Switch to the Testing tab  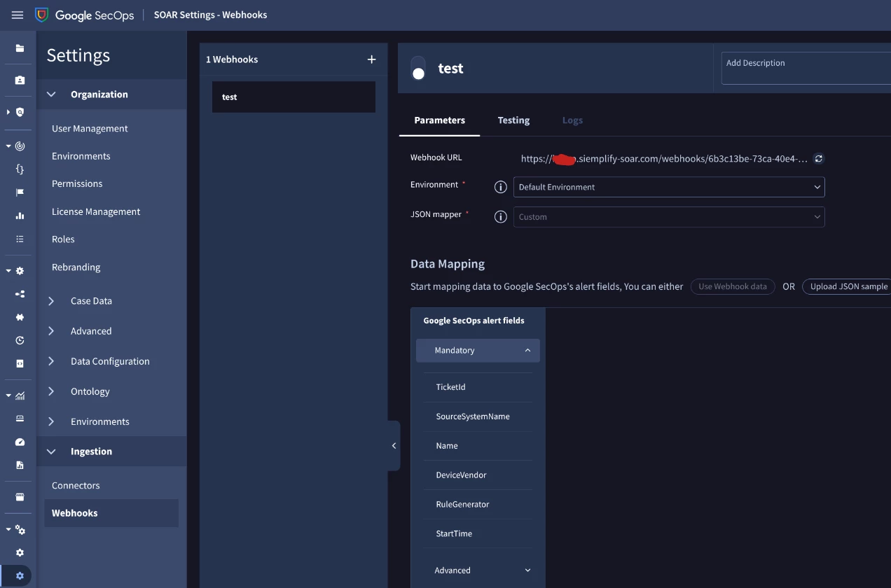513,120
